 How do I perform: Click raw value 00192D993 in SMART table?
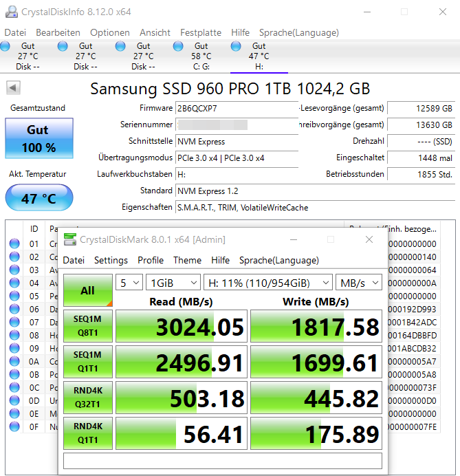(413, 309)
